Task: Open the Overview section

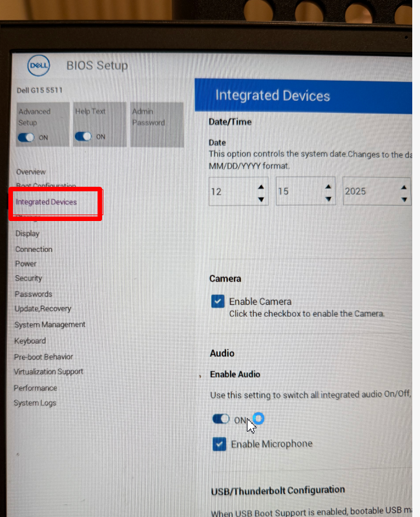Action: 31,172
